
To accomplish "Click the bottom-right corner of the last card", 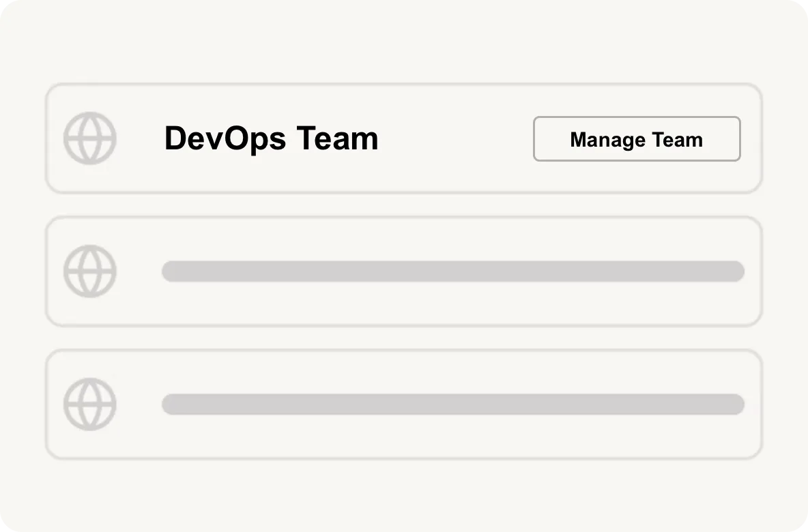I will tap(760, 457).
